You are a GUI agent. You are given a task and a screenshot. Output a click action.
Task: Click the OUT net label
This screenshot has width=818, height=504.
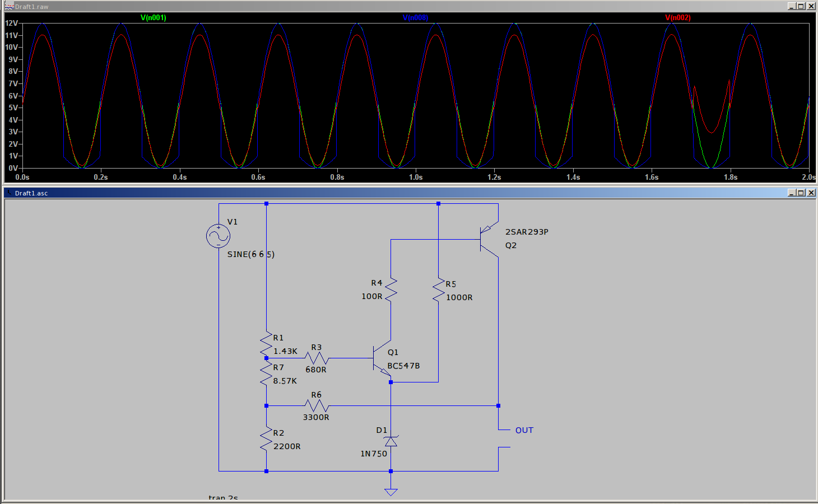[524, 430]
